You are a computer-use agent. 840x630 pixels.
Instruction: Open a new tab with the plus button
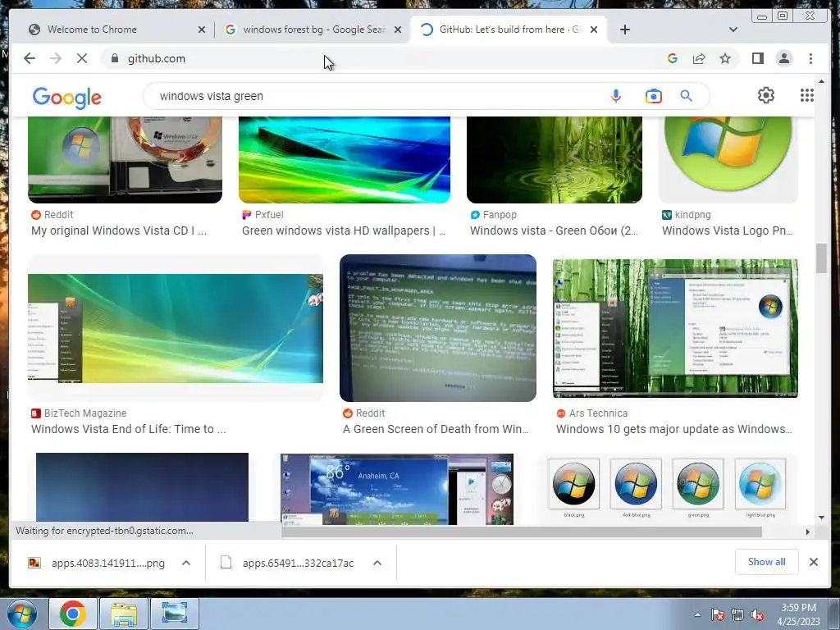tap(624, 30)
